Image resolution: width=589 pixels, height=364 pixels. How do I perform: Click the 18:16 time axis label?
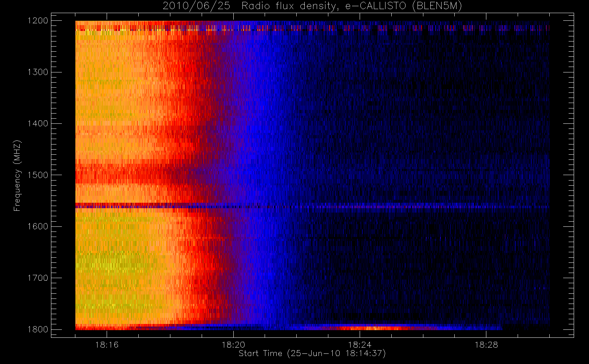107,345
